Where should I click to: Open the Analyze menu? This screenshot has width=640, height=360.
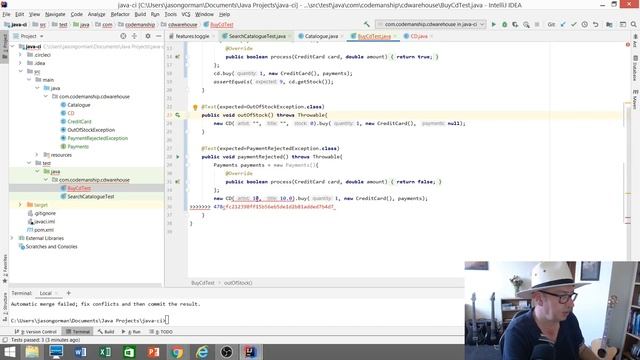tap(97, 14)
